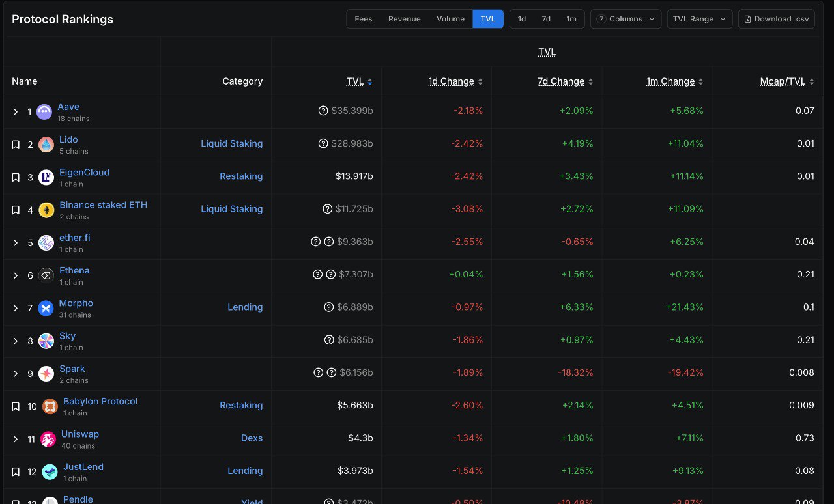
Task: Click the Lido logo icon
Action: pos(46,145)
